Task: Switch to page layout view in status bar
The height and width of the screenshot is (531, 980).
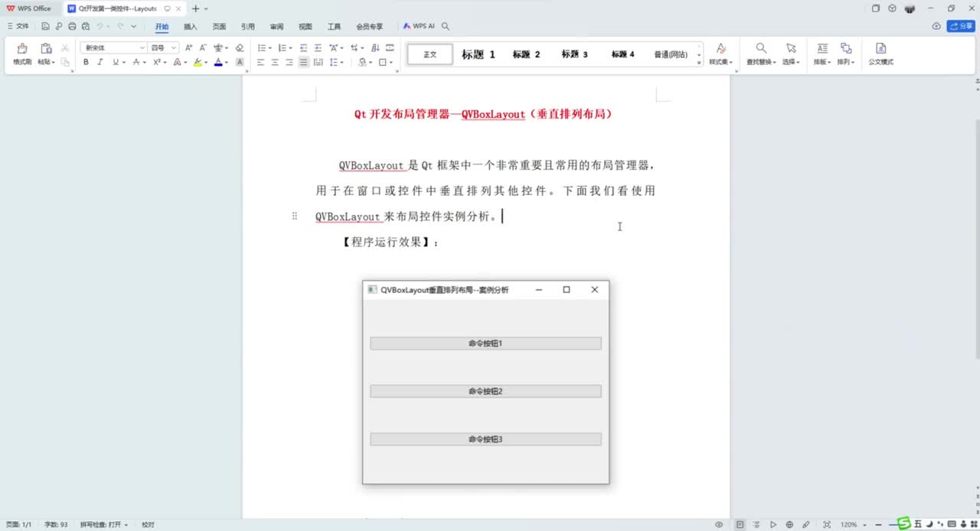Action: tap(740, 525)
